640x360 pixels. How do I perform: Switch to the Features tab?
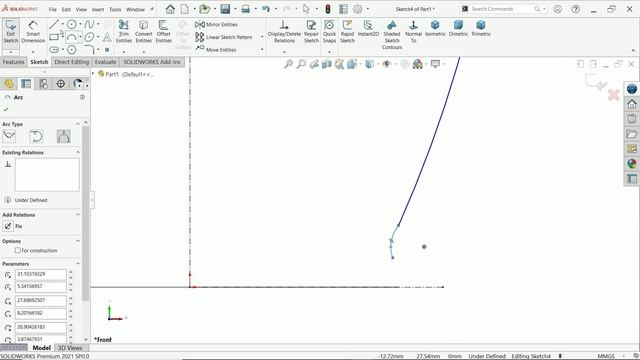click(13, 62)
